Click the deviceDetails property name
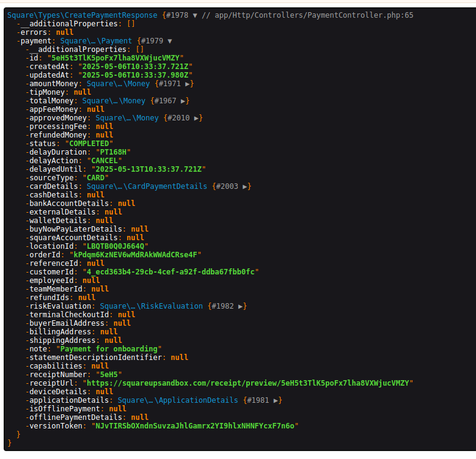Screen dimensions: 476x459 (x=58, y=392)
